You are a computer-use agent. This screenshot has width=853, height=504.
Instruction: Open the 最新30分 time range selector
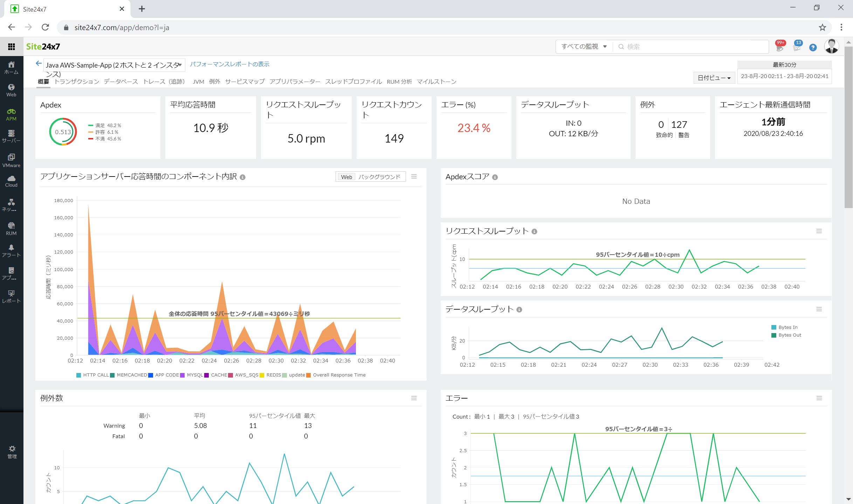[785, 65]
